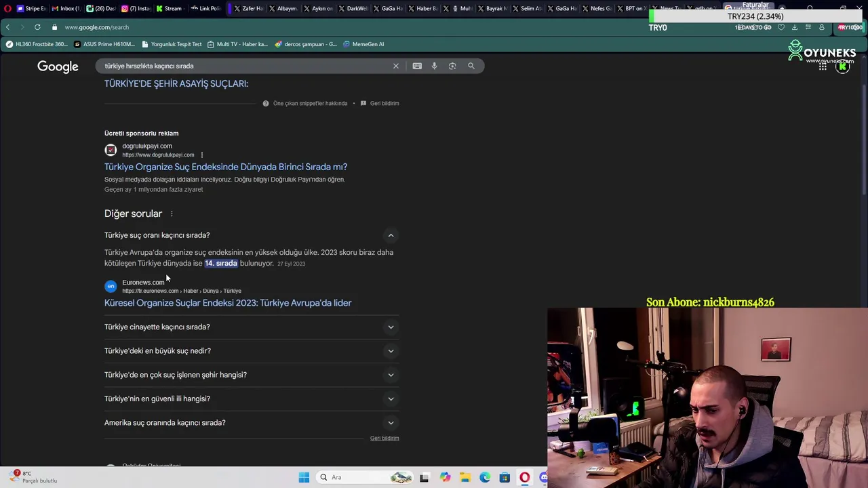This screenshot has width=868, height=488.
Task: Open 'Türkiye Organize Suç Endeksinde' ad link
Action: click(x=226, y=167)
